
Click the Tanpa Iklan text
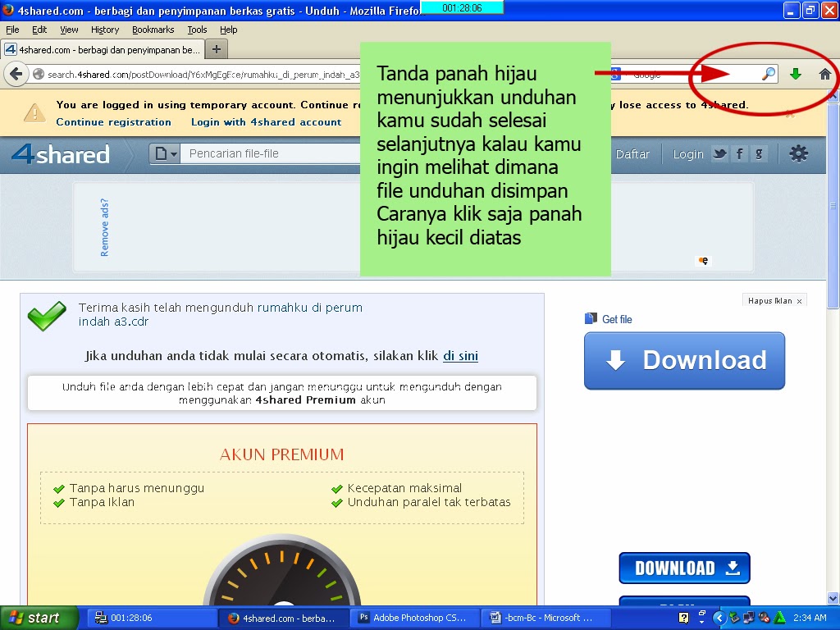102,502
